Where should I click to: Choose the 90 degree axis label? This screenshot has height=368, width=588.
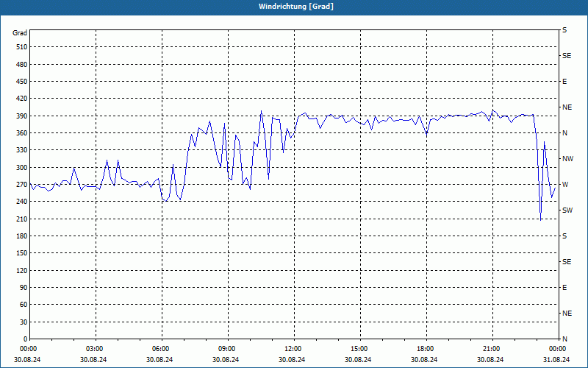tap(24, 288)
